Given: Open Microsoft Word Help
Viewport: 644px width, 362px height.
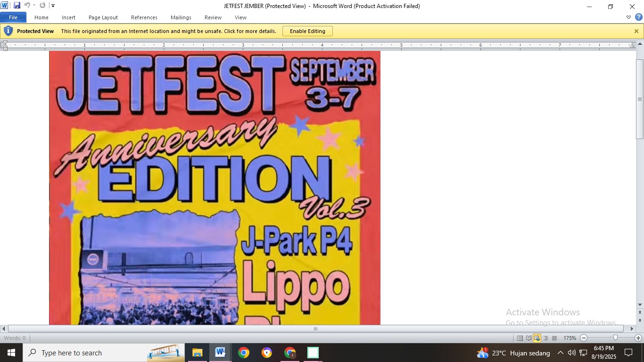Looking at the screenshot, I should (x=639, y=17).
